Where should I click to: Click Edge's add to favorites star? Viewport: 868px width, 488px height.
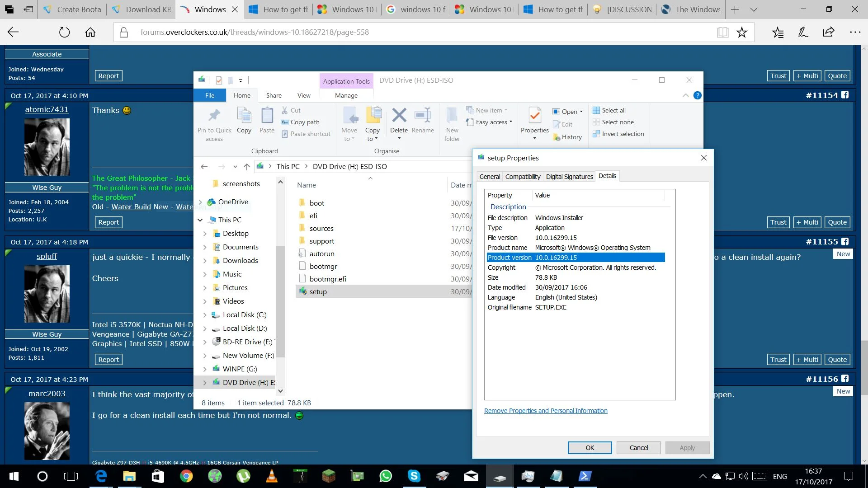click(x=742, y=32)
